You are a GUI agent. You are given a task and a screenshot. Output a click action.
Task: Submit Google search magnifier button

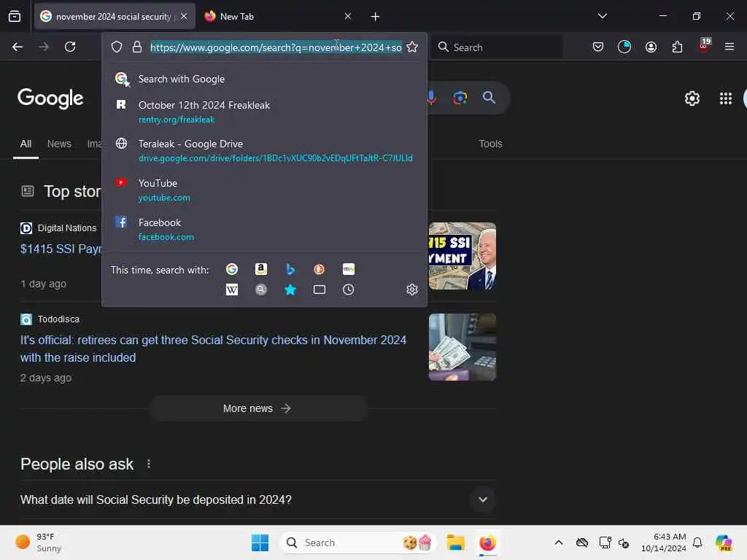point(489,98)
